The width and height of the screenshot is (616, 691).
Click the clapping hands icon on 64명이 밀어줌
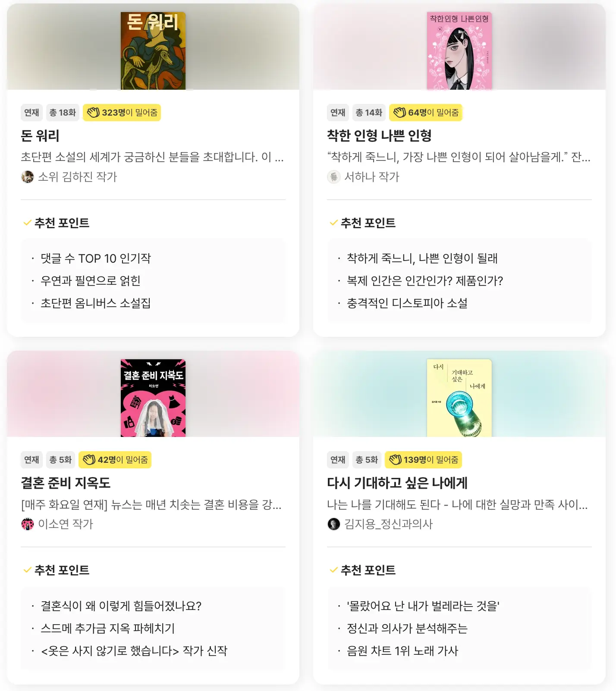[399, 113]
